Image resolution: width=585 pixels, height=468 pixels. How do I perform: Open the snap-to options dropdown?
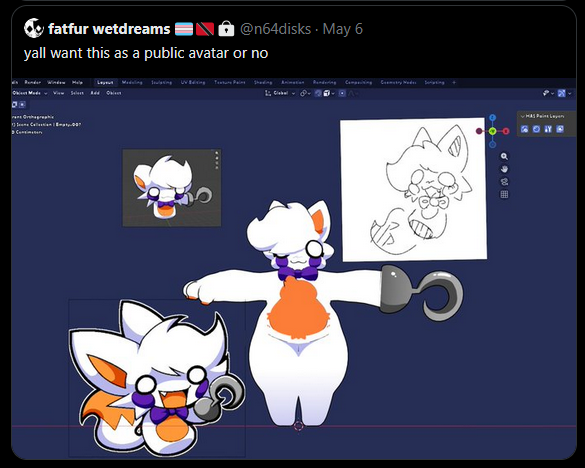pos(329,93)
